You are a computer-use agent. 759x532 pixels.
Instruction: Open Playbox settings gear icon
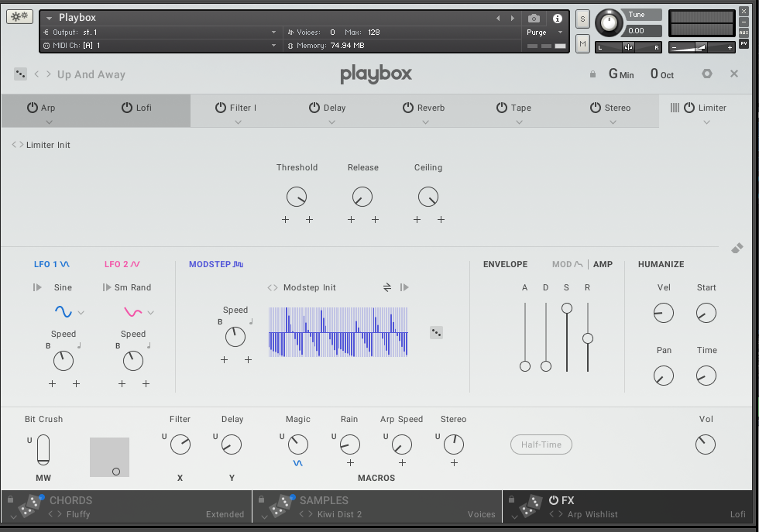706,74
